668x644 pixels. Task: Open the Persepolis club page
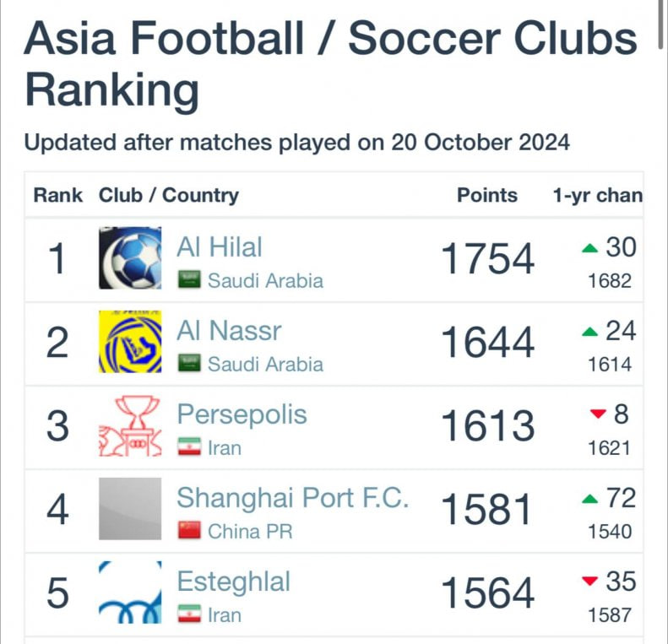(x=242, y=415)
